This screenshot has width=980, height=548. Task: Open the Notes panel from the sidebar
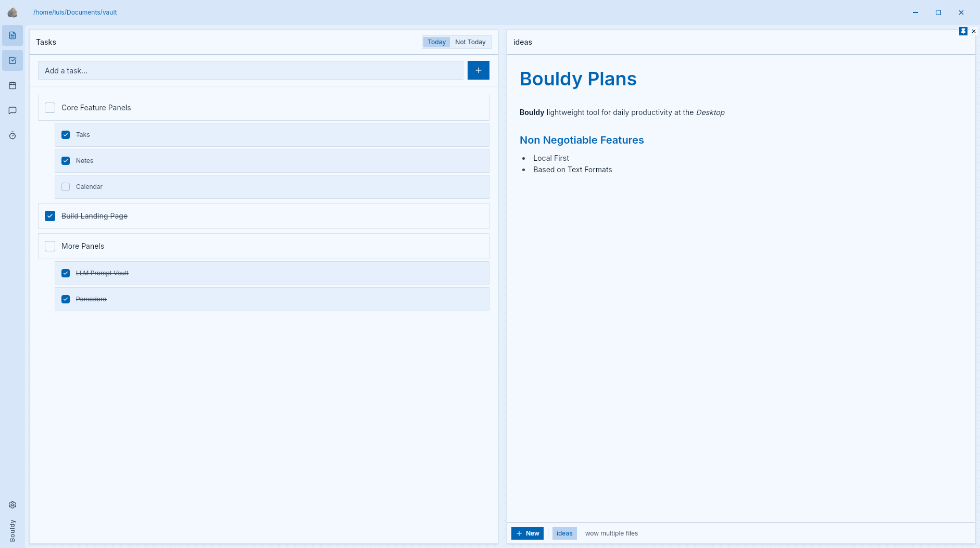click(12, 35)
